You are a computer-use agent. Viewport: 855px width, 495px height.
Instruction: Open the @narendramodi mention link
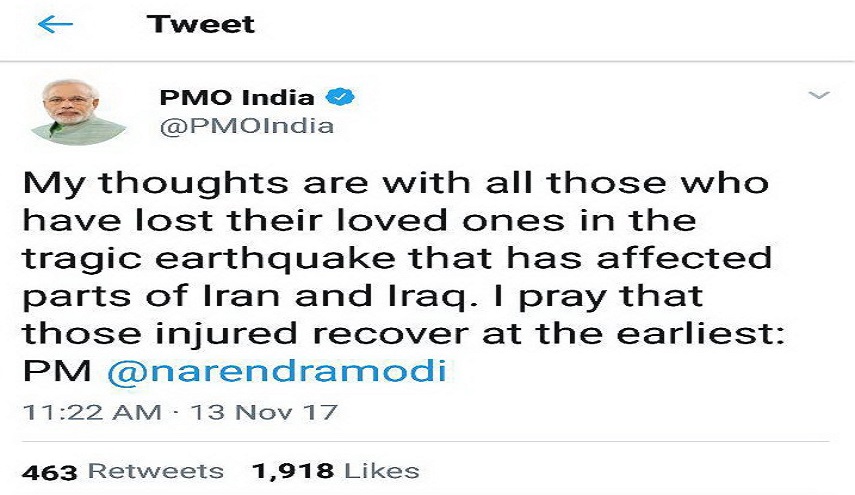click(x=275, y=372)
